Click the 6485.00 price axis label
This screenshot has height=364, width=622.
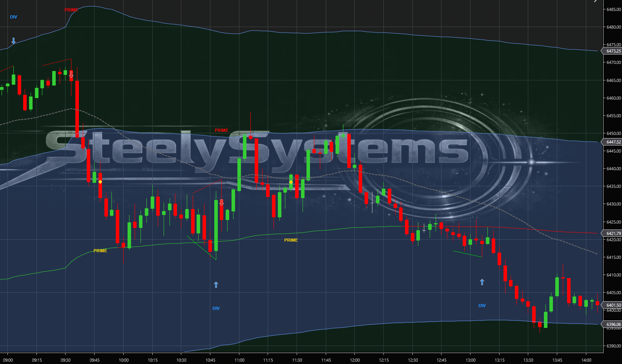coord(614,9)
